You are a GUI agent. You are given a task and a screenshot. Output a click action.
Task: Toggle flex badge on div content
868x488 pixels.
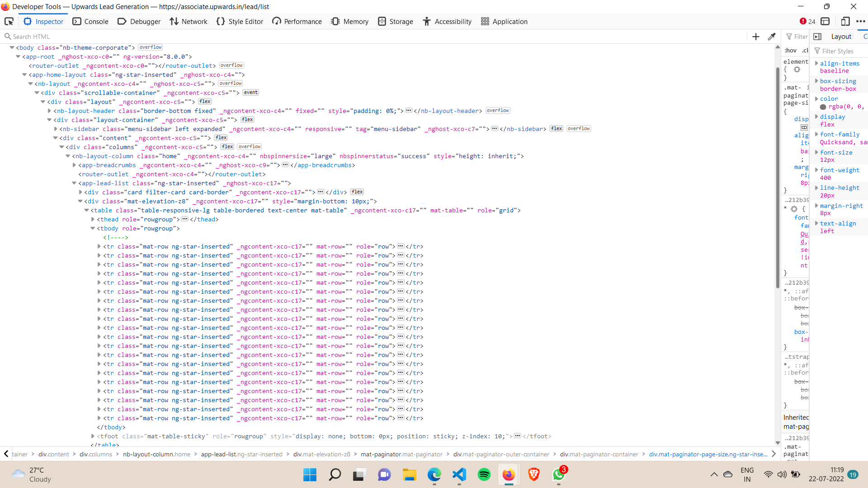point(221,138)
